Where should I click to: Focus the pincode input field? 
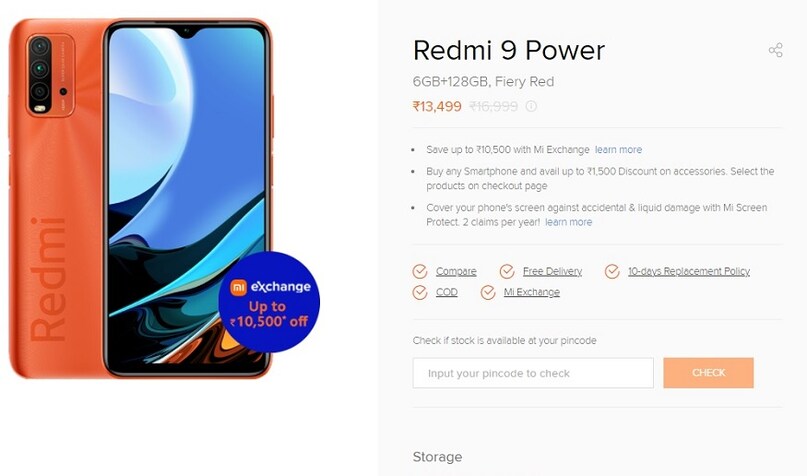coord(533,373)
